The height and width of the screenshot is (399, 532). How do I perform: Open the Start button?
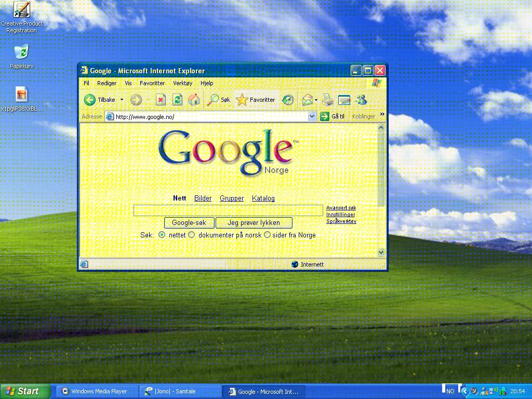[x=25, y=391]
